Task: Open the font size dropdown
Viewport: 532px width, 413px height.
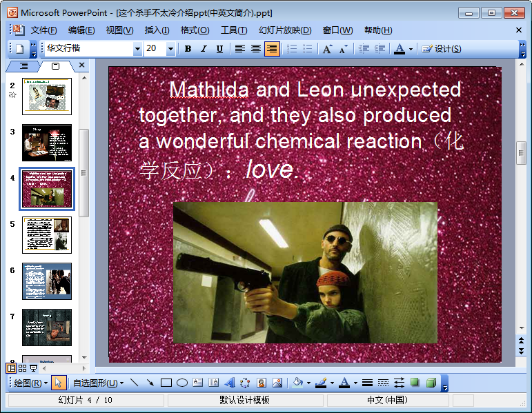Action: (x=170, y=49)
